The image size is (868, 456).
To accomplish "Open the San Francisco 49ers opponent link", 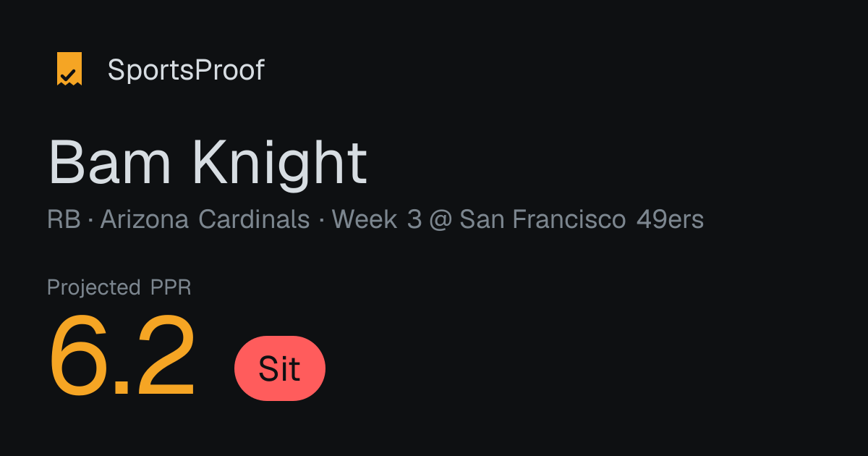I will pos(582,219).
